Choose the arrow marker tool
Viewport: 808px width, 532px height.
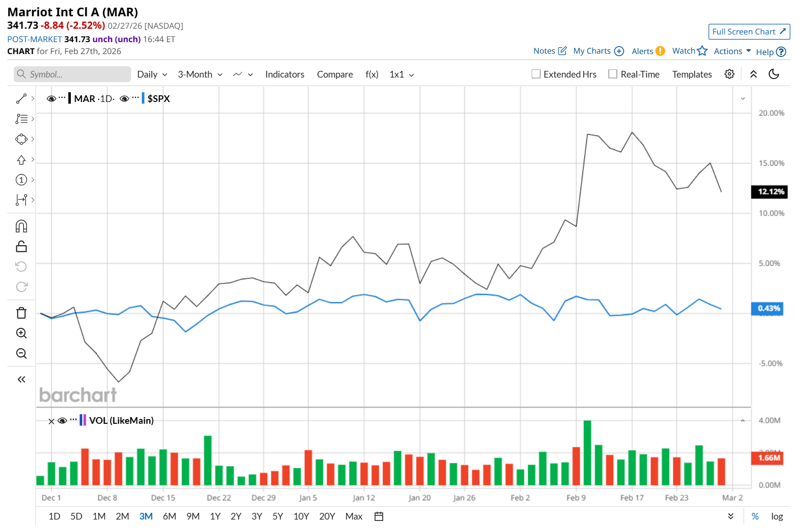pyautogui.click(x=21, y=159)
